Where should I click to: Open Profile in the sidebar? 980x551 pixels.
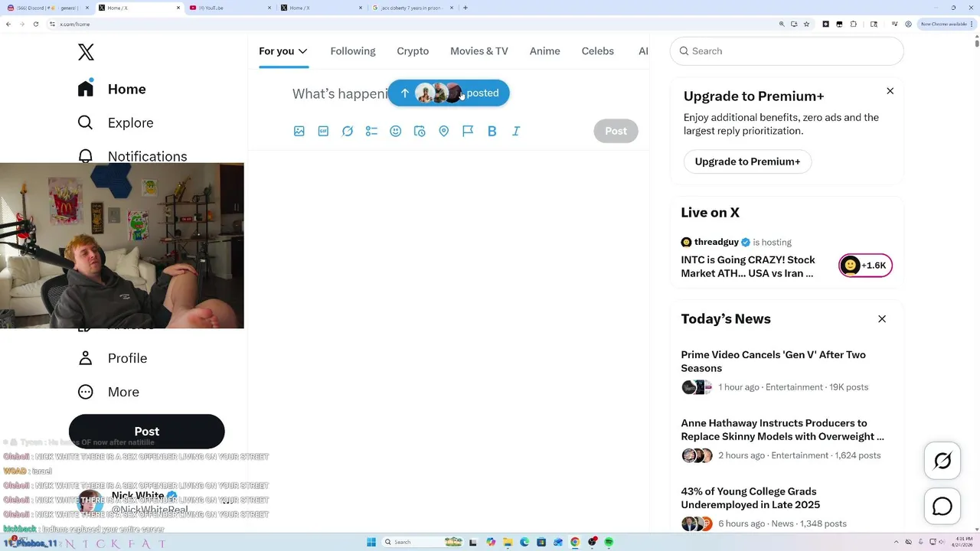tap(113, 358)
